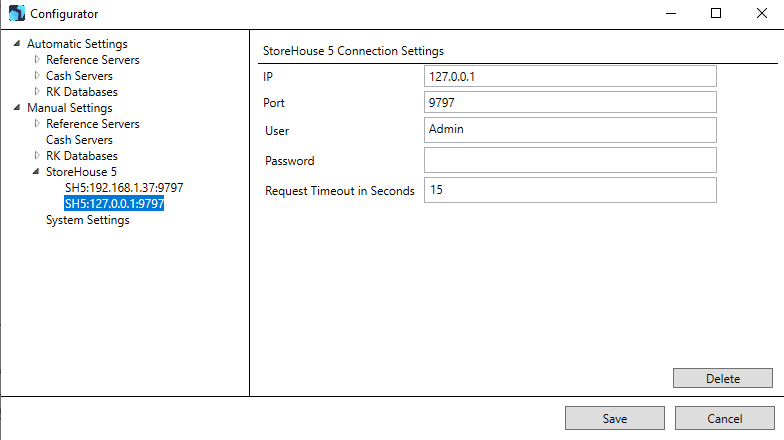Select Reference Servers label under Manual Settings
The image size is (784, 440).
coord(92,124)
